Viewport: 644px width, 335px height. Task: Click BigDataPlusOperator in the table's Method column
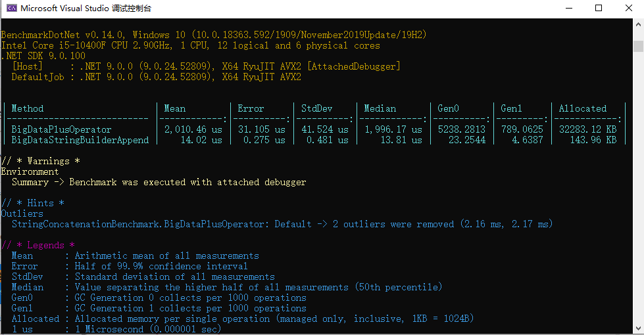pyautogui.click(x=62, y=129)
